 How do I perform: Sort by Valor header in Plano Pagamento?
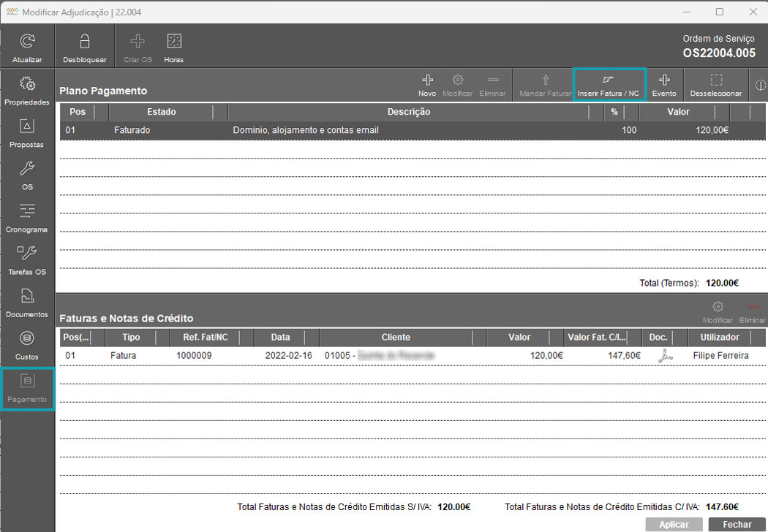point(678,112)
